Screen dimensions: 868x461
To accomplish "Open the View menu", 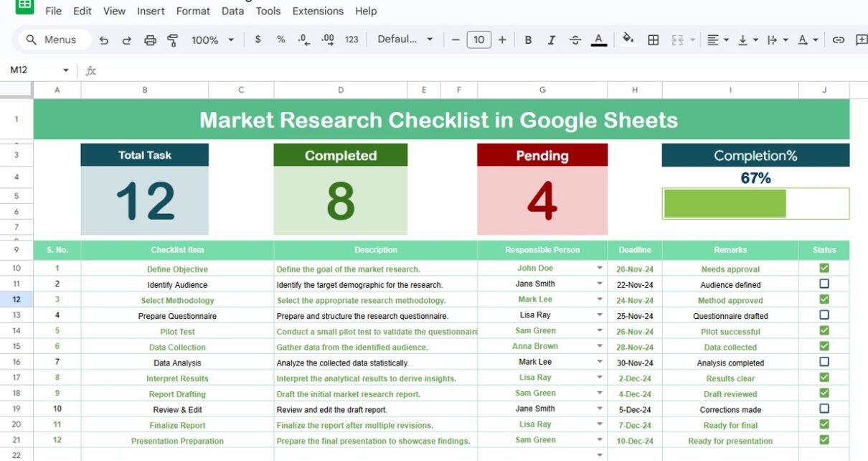I will 114,11.
